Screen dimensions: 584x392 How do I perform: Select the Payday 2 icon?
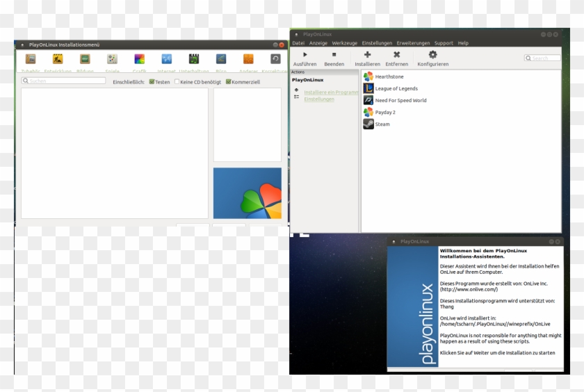368,112
